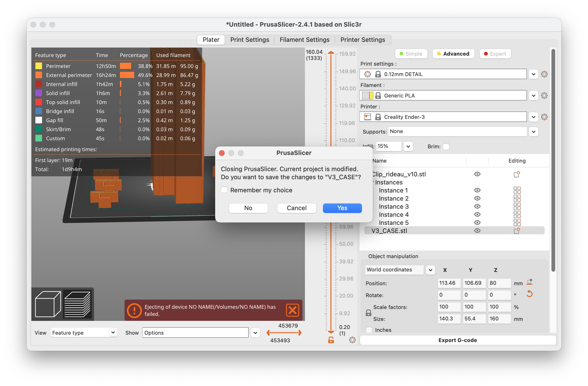Select Instance 4 in the object list
The height and width of the screenshot is (386, 588).
pyautogui.click(x=393, y=214)
